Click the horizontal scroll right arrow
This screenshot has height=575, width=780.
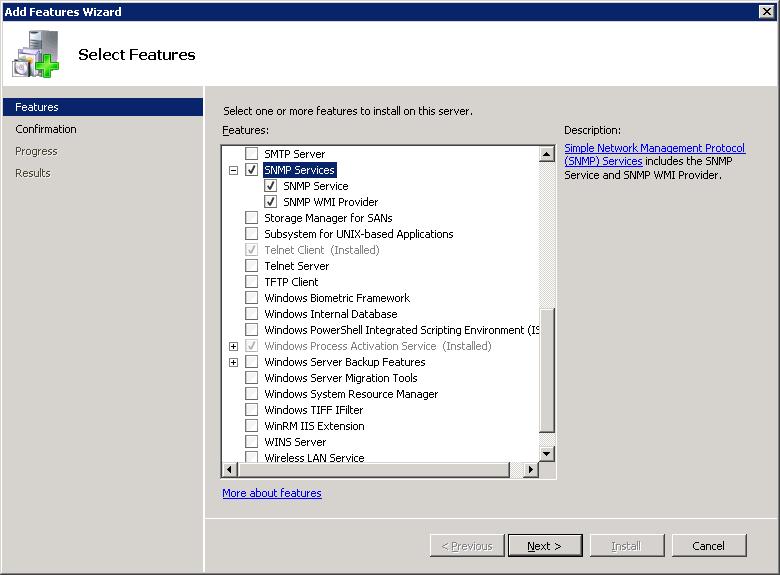(531, 469)
